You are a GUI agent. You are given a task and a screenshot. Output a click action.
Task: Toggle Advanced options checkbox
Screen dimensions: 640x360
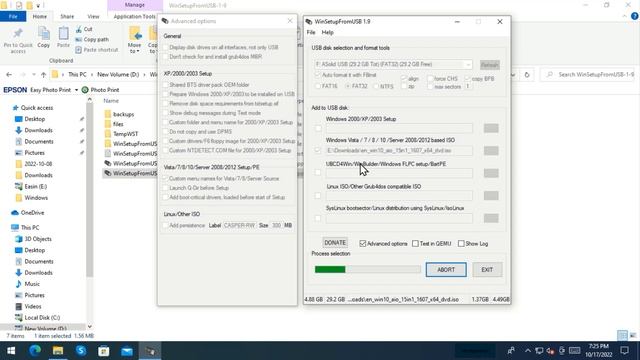[x=362, y=244]
